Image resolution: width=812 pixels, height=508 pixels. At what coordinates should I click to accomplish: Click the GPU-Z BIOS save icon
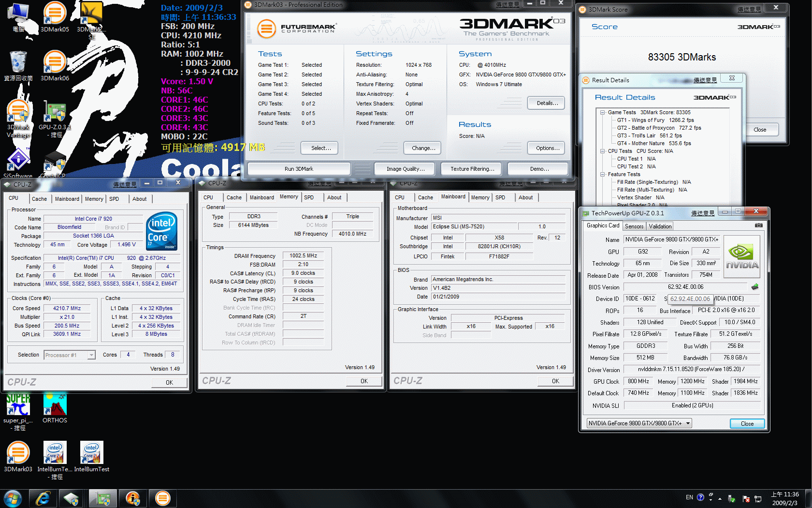pyautogui.click(x=754, y=287)
